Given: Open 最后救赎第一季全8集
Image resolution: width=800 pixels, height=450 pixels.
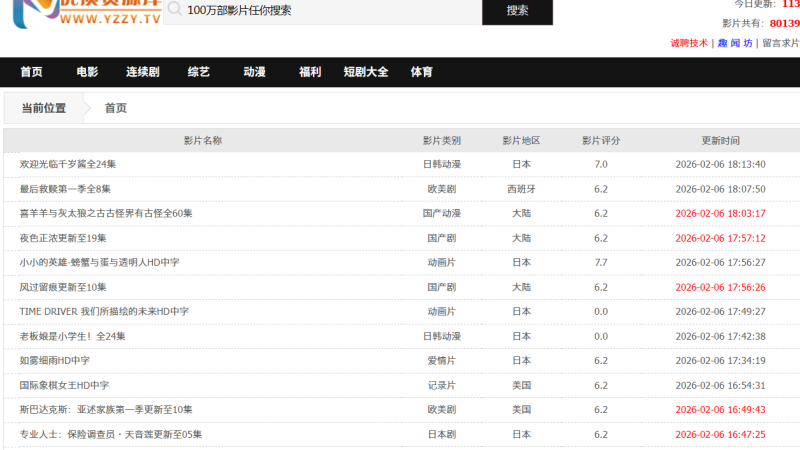Looking at the screenshot, I should (x=65, y=189).
